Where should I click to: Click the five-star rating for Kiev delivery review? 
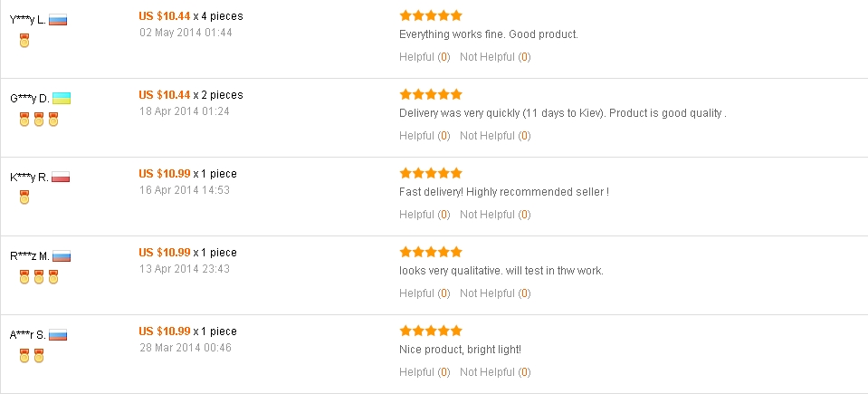click(x=431, y=94)
